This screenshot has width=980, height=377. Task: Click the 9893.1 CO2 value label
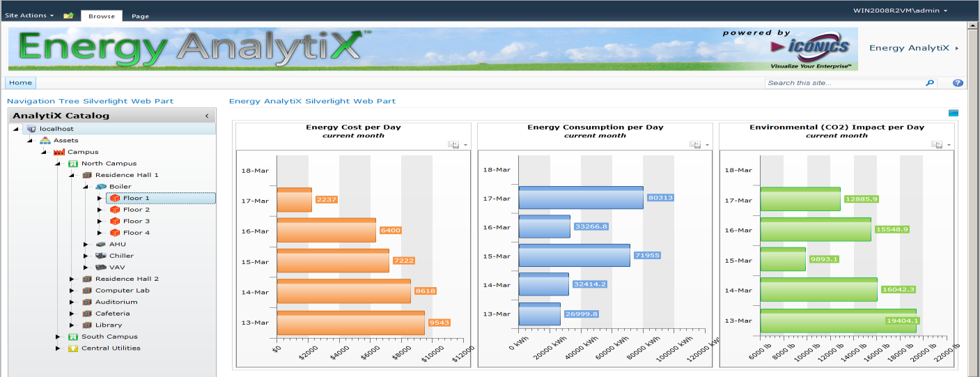[825, 259]
